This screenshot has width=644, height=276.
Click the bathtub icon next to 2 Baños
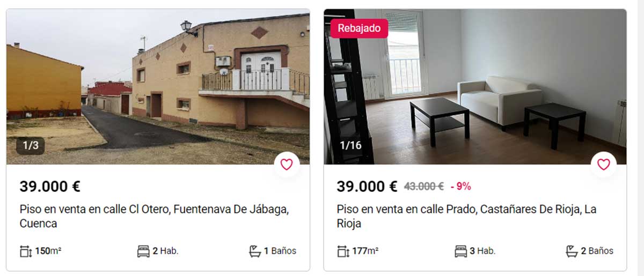(x=572, y=251)
